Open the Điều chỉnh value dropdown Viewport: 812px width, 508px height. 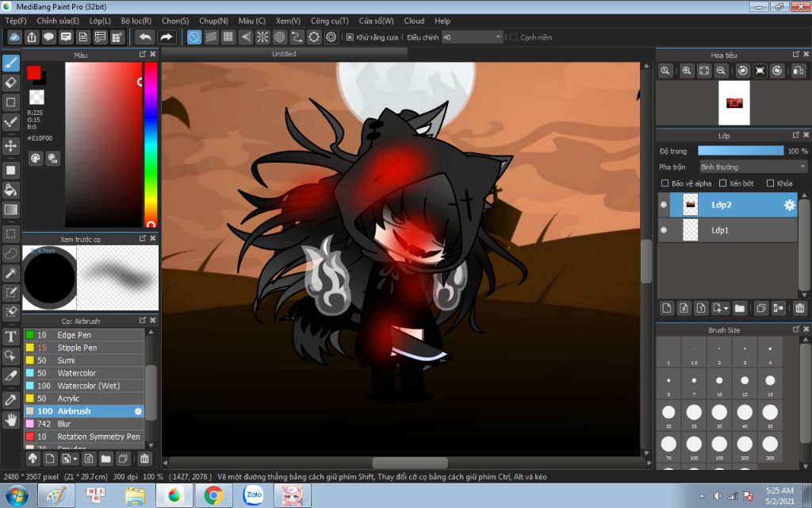click(x=473, y=37)
